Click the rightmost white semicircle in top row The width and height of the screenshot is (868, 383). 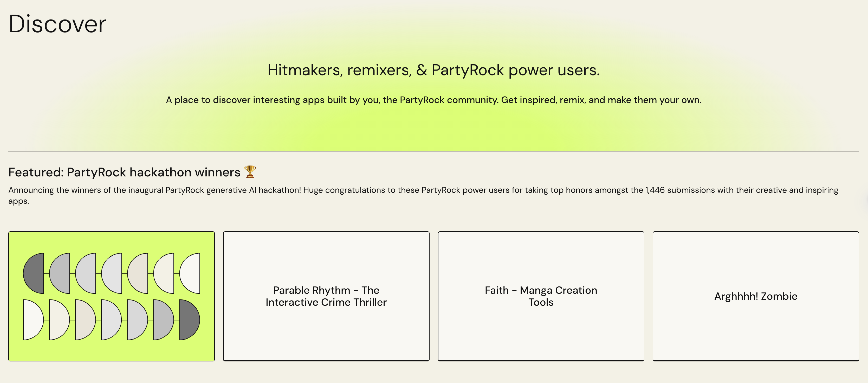(191, 273)
